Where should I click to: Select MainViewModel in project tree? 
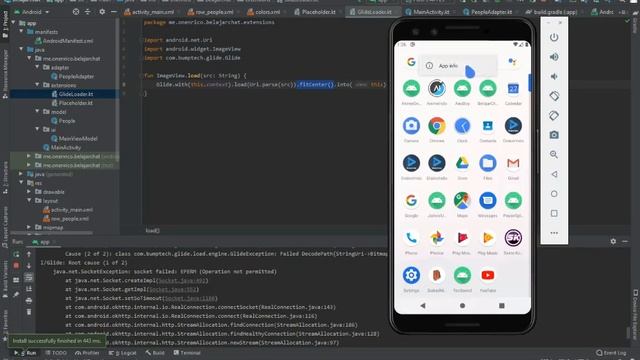click(x=74, y=139)
